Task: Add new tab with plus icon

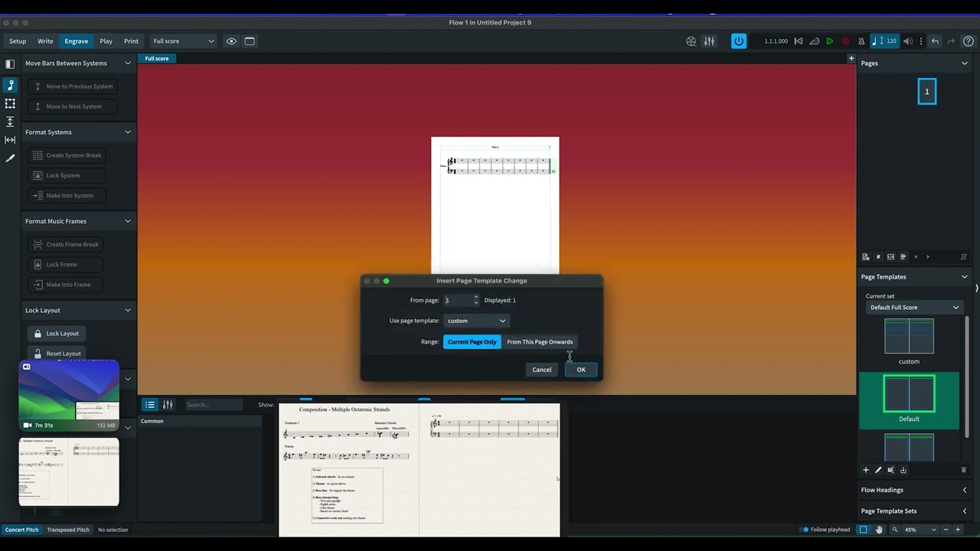Action: tap(851, 58)
